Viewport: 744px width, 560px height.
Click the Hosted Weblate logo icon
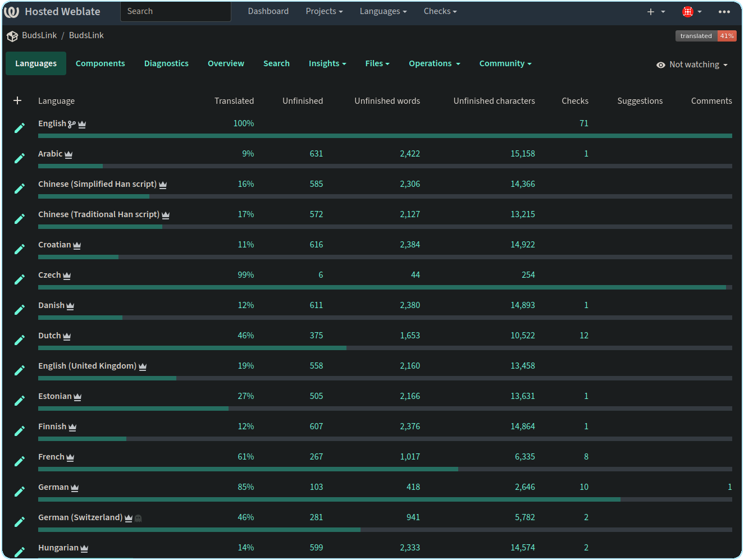pyautogui.click(x=11, y=12)
